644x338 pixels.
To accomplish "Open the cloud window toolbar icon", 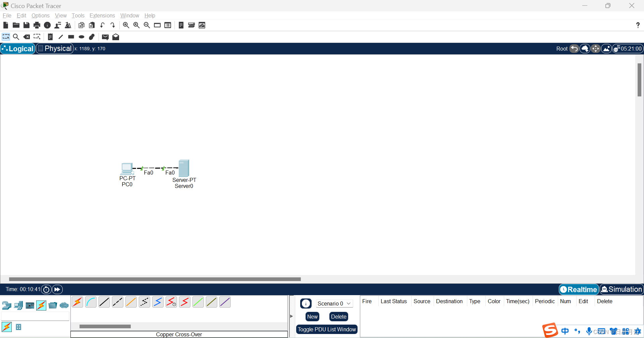I will pyautogui.click(x=202, y=25).
